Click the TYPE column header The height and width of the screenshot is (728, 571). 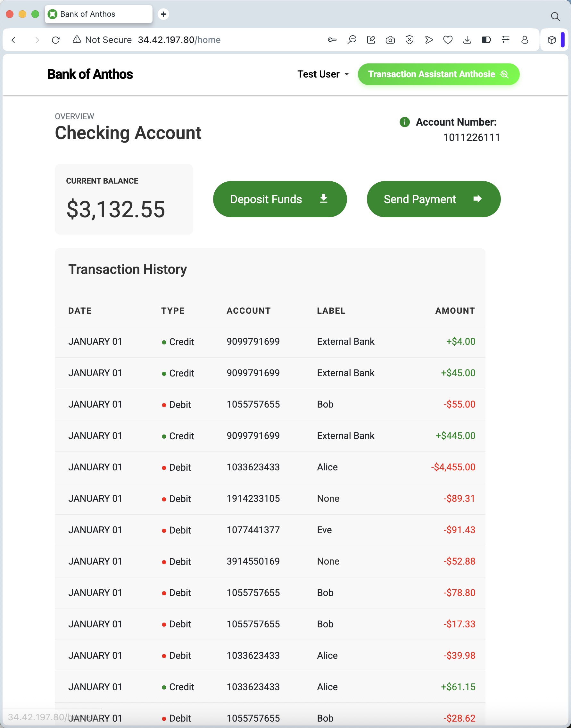pos(173,310)
